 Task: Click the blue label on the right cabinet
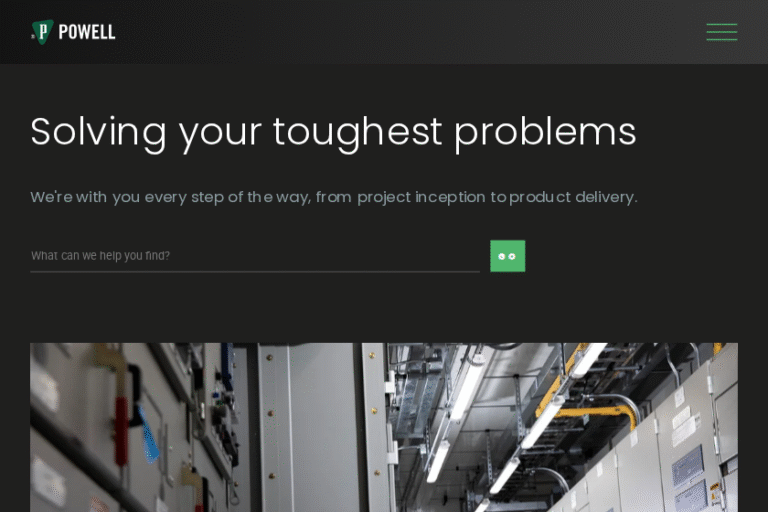click(687, 465)
